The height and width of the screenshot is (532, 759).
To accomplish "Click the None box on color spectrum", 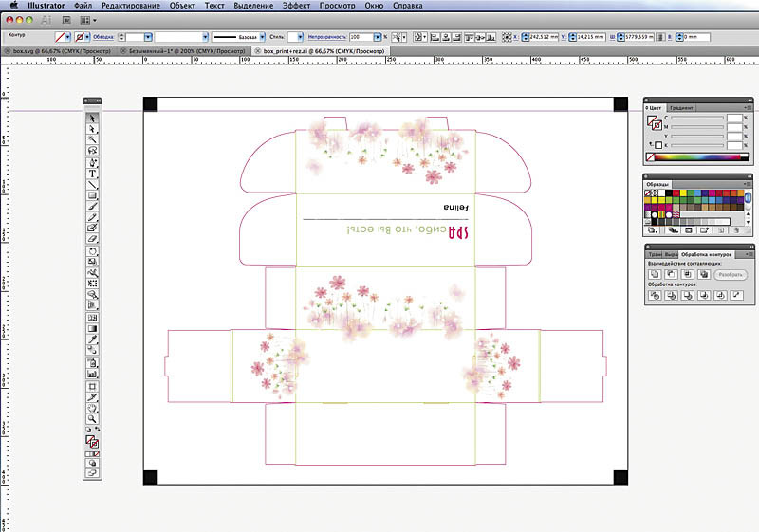I will tap(651, 156).
